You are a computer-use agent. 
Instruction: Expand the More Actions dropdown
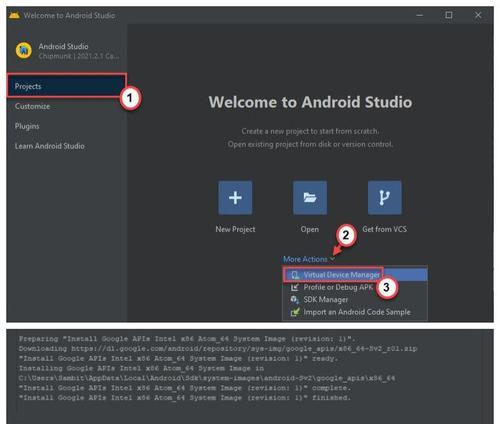point(309,259)
